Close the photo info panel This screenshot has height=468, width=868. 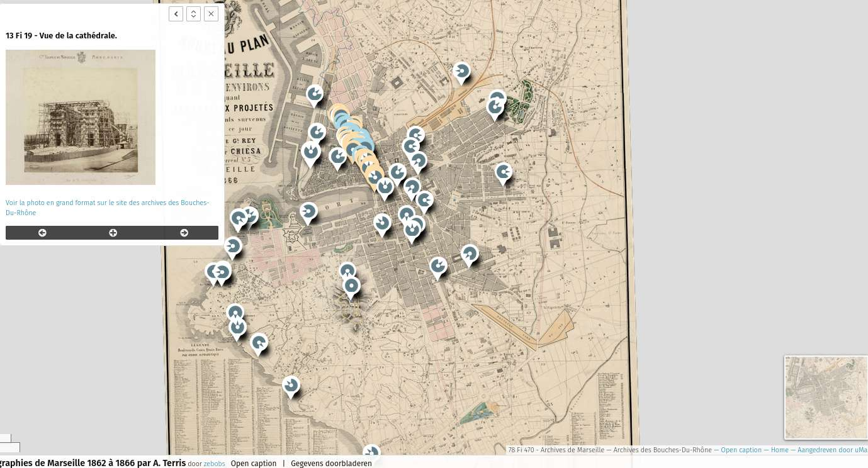pyautogui.click(x=211, y=14)
